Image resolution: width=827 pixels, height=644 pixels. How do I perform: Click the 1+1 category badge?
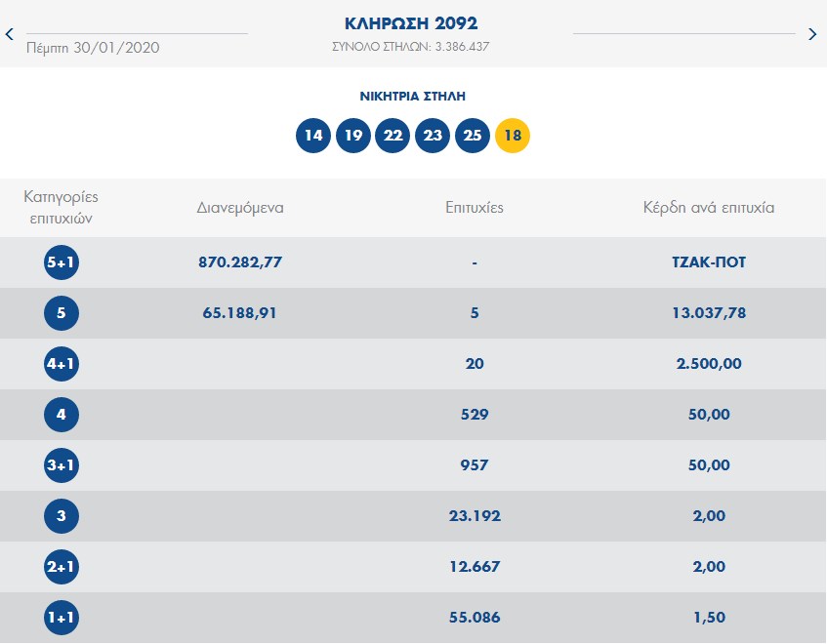pos(62,618)
